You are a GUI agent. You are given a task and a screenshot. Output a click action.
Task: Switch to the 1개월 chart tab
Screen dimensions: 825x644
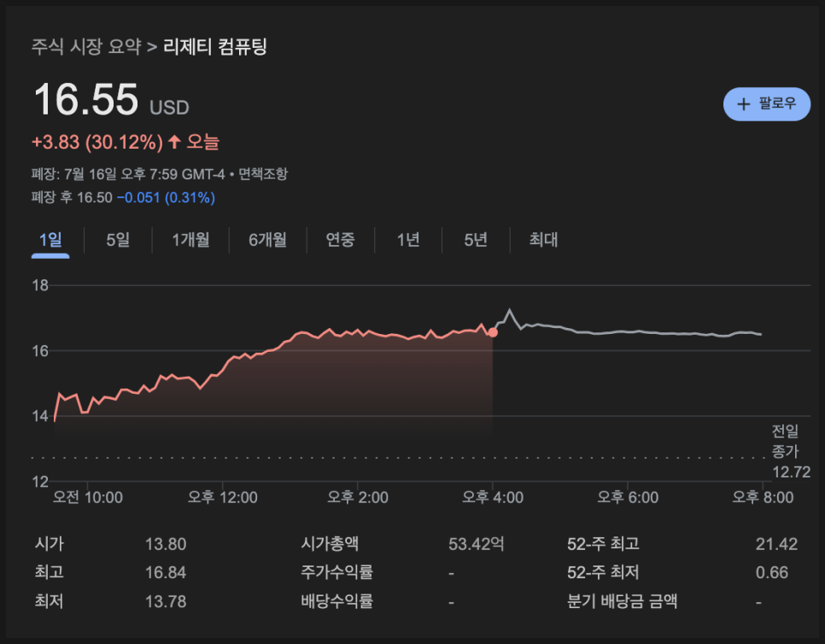[190, 240]
